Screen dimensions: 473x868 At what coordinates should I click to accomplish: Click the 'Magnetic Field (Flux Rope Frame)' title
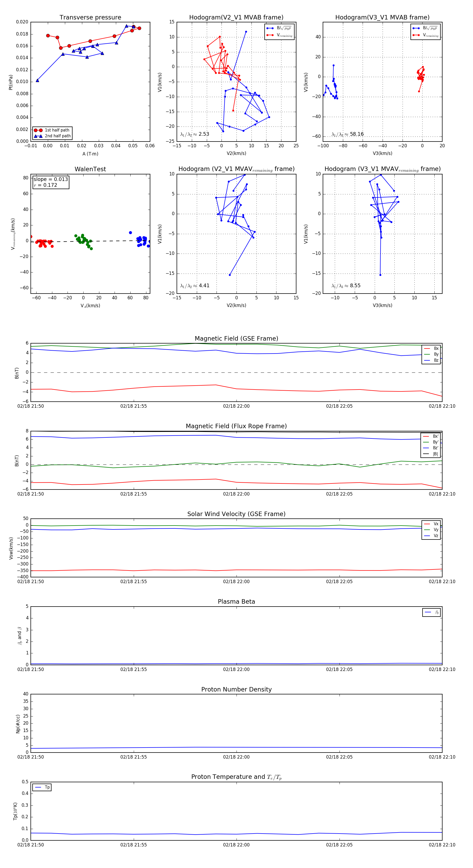(236, 426)
